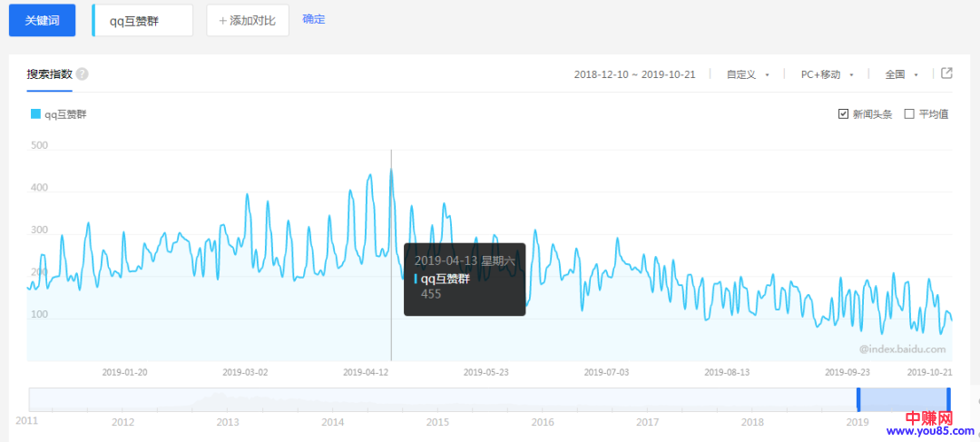Image resolution: width=980 pixels, height=442 pixels.
Task: Click the 关键词 button
Action: [x=42, y=20]
